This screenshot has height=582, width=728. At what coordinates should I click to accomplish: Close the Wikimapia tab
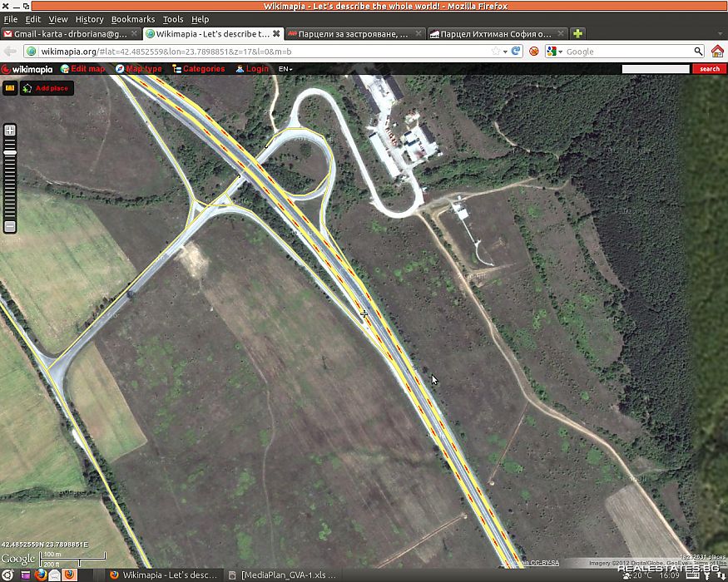(276, 34)
